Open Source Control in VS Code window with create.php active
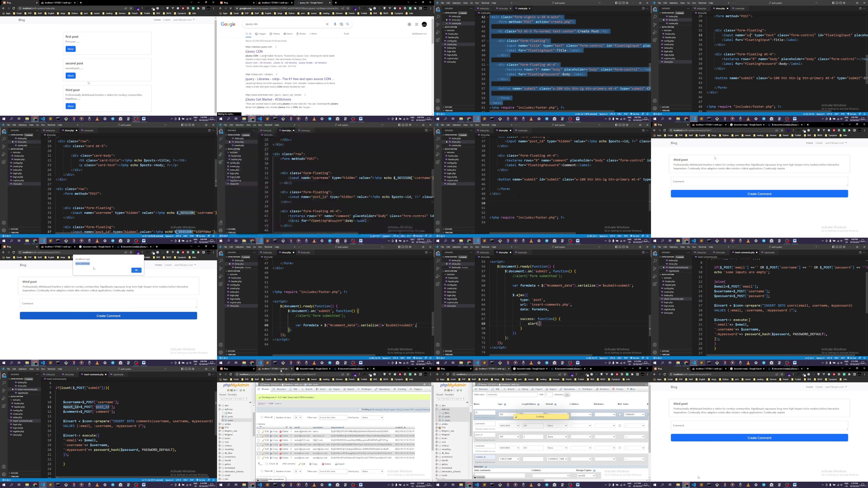Image resolution: width=868 pixels, height=488 pixels. coord(438,25)
